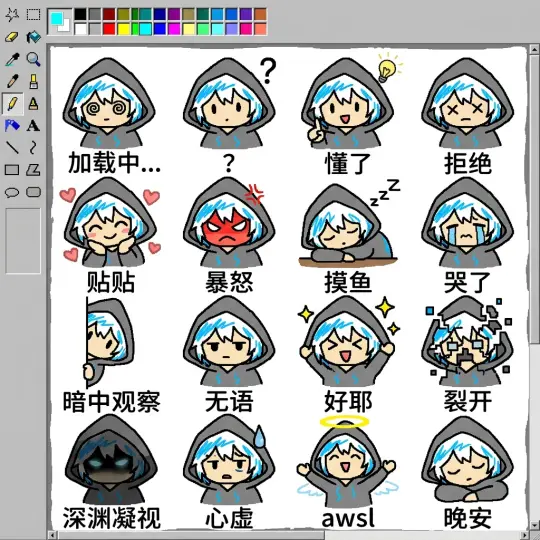Select the ellipse shape tool
Image resolution: width=540 pixels, height=540 pixels.
point(12,192)
